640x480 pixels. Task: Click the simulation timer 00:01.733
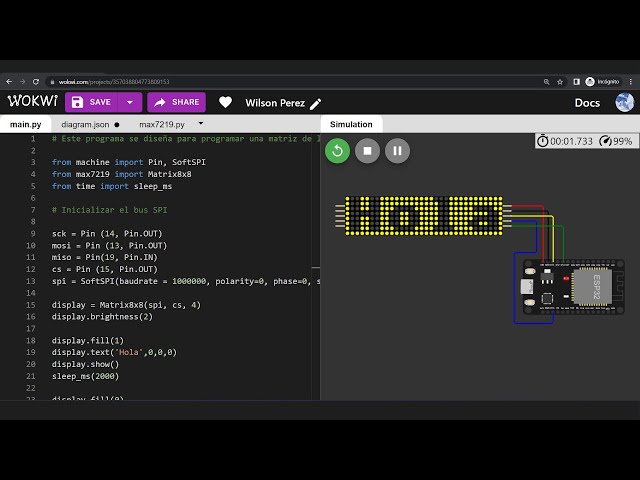click(x=564, y=141)
